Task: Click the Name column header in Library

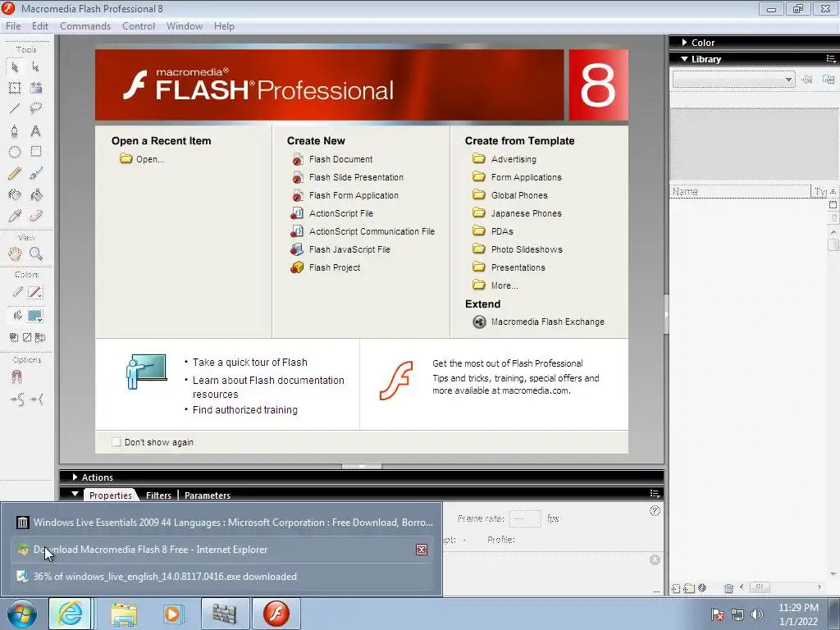Action: [740, 191]
